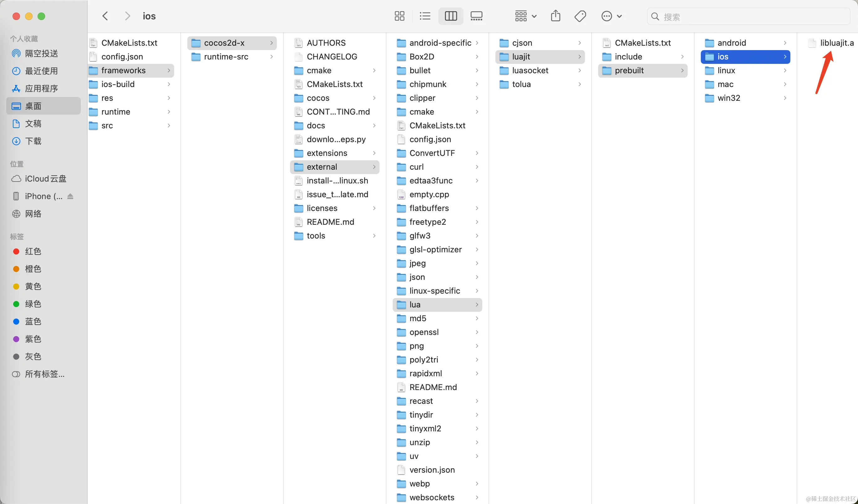Open all tags (所有标签) list
The height and width of the screenshot is (504, 858).
click(x=44, y=374)
